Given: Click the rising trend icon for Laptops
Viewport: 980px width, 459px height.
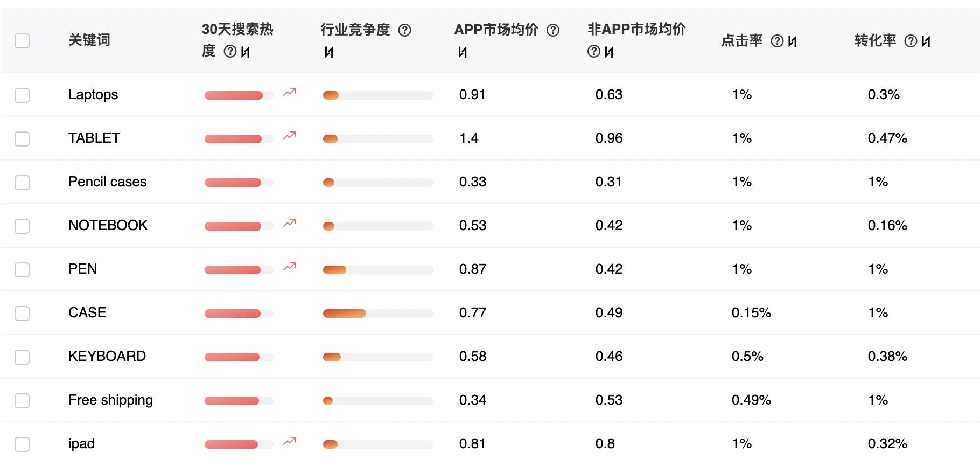Looking at the screenshot, I should [290, 92].
